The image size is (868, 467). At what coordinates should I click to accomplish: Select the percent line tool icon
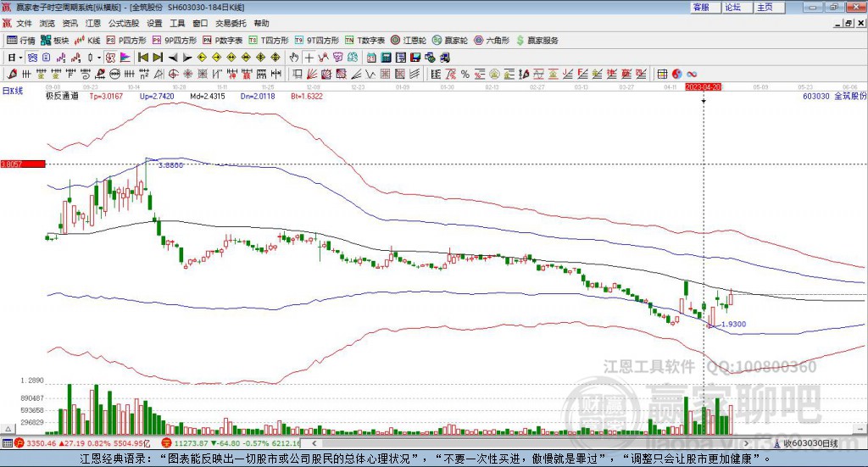click(465, 74)
